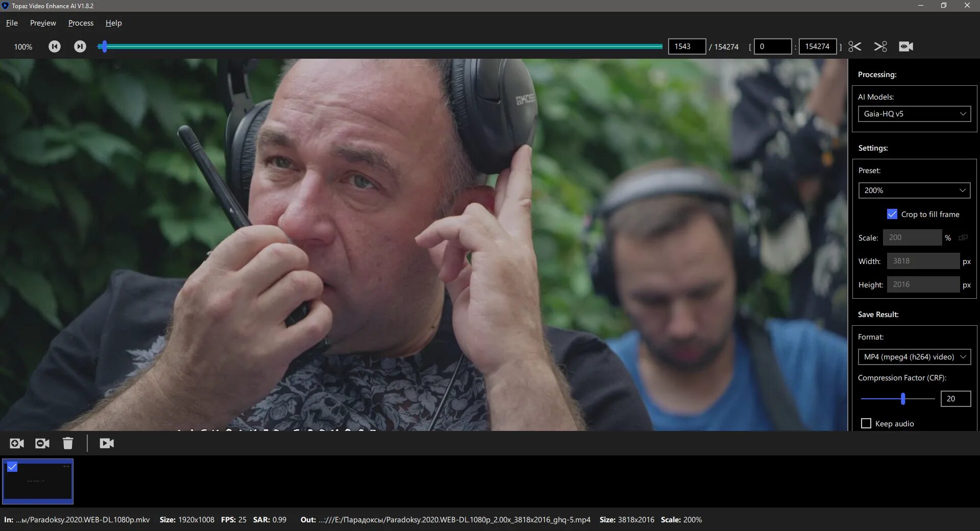This screenshot has width=980, height=531.
Task: Open the Preview menu
Action: 43,23
